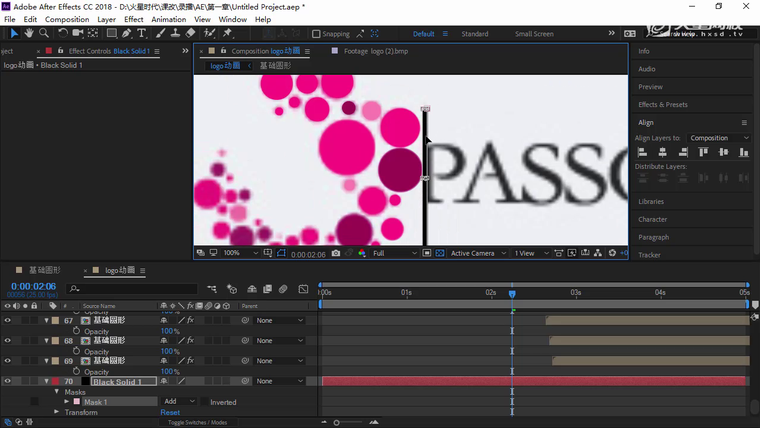Expand the Mask 1 properties

click(x=66, y=402)
